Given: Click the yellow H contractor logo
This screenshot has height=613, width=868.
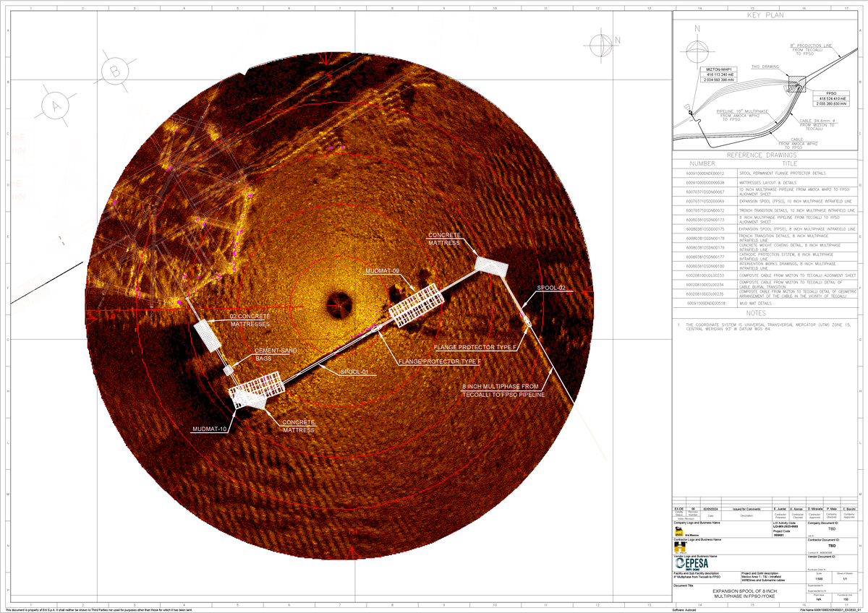Looking at the screenshot, I should (680, 545).
